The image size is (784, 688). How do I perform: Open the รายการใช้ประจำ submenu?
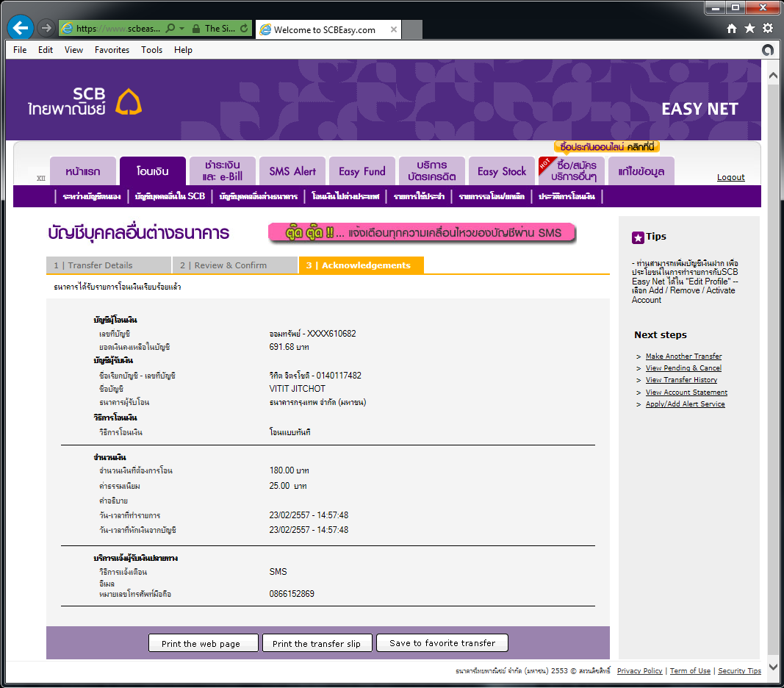[x=419, y=196]
